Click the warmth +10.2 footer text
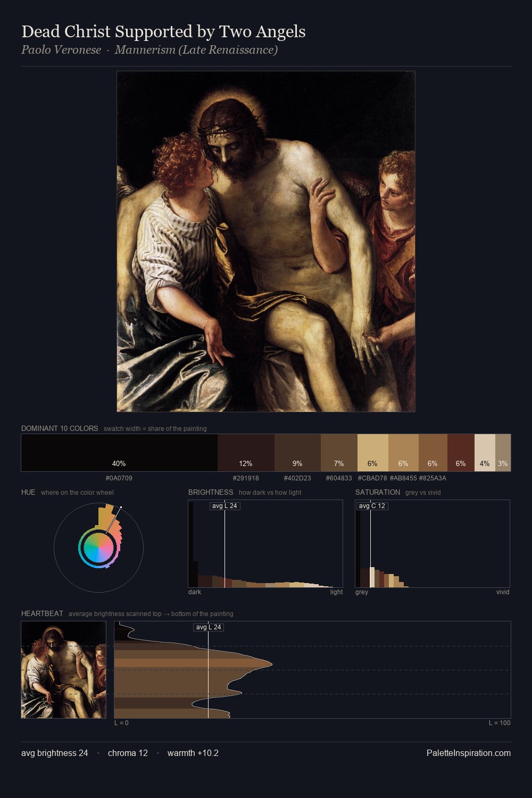Screen dimensions: 532x798 [x=193, y=753]
